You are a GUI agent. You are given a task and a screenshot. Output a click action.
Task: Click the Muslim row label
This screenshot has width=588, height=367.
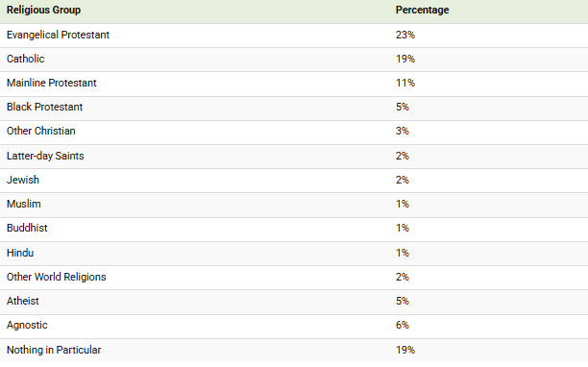click(24, 204)
